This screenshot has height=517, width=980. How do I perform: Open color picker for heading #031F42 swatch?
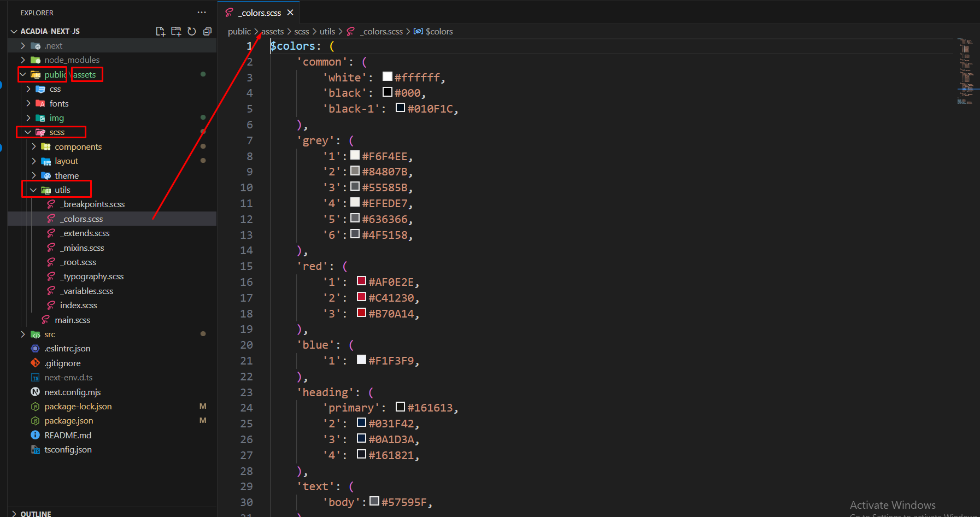(361, 422)
